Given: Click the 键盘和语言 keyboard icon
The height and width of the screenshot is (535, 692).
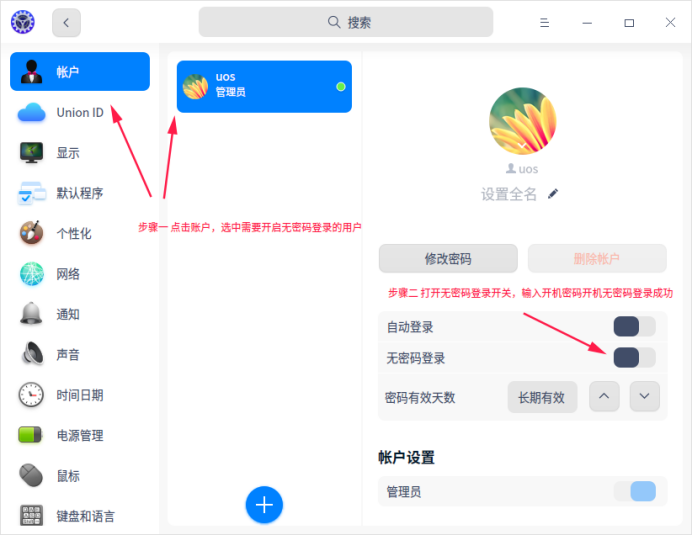Looking at the screenshot, I should [31, 516].
